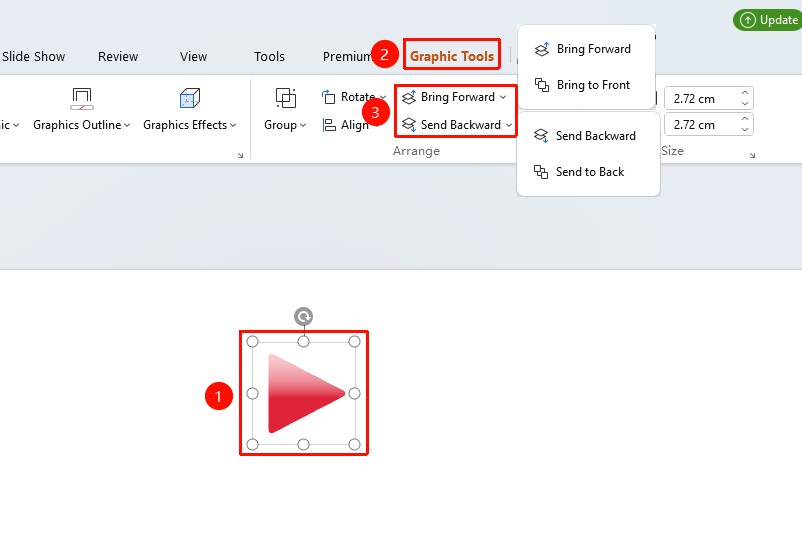The image size is (802, 549).
Task: Choose Bring to Front from the popup menu
Action: (x=586, y=85)
